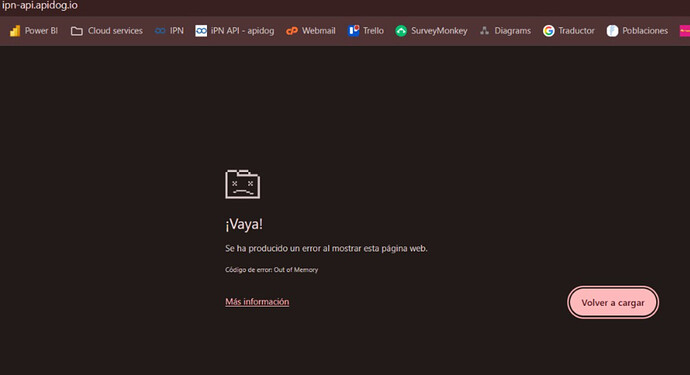
Task: Click the Power BI bookmark icon
Action: coord(15,31)
